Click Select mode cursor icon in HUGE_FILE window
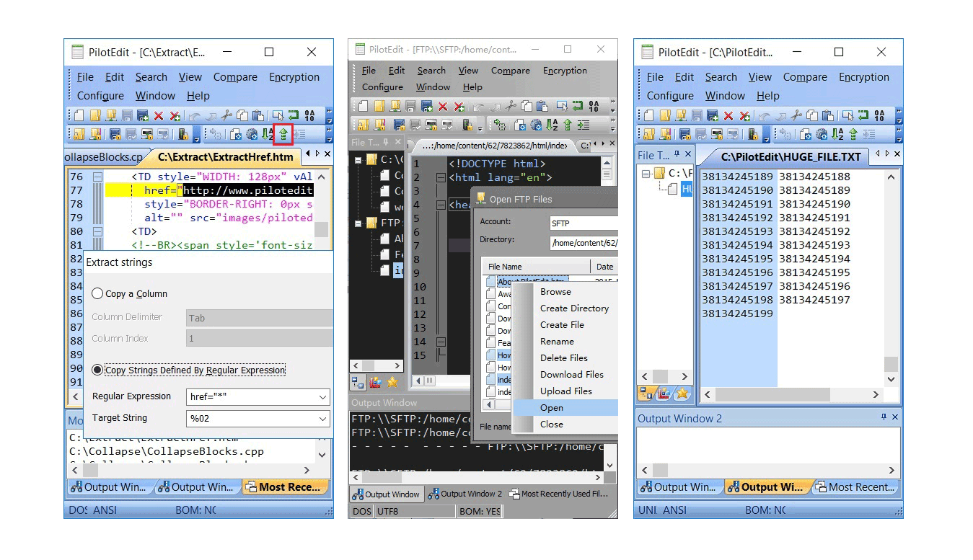Screen dimensions: 973x560 click(x=847, y=115)
